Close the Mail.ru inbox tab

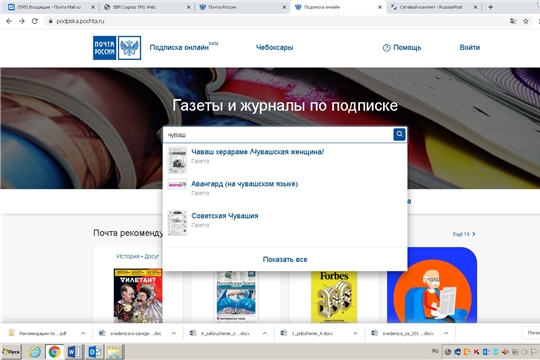(x=93, y=7)
